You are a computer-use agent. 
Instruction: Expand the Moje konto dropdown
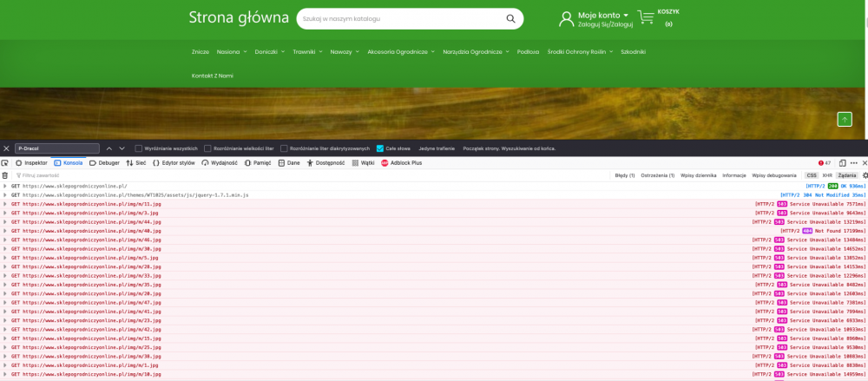point(603,15)
